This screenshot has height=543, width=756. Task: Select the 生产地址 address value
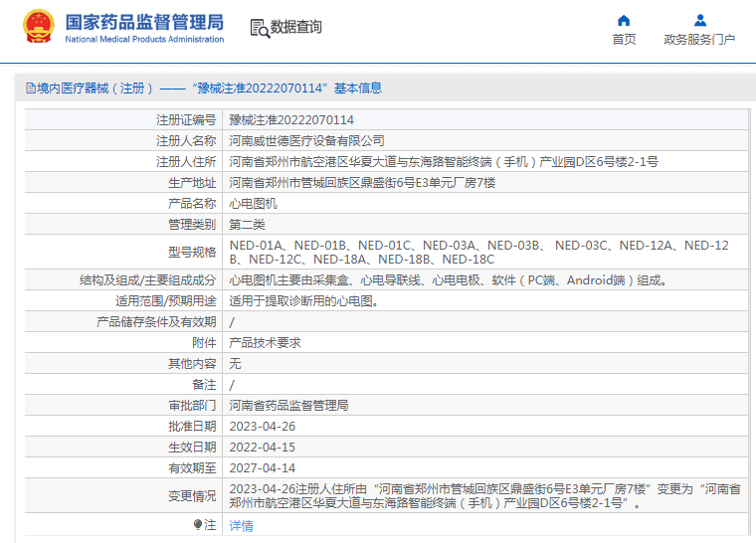[362, 183]
